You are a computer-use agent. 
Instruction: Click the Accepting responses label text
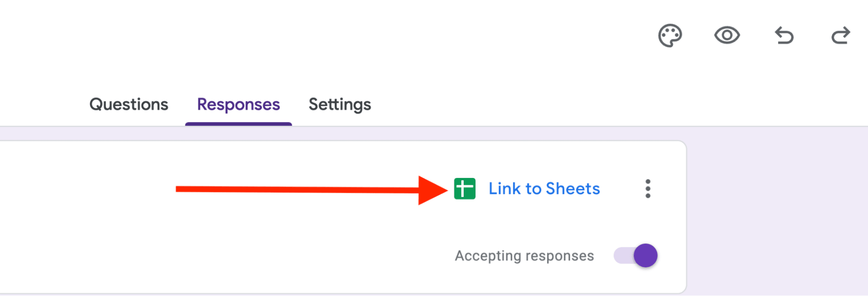coord(524,256)
